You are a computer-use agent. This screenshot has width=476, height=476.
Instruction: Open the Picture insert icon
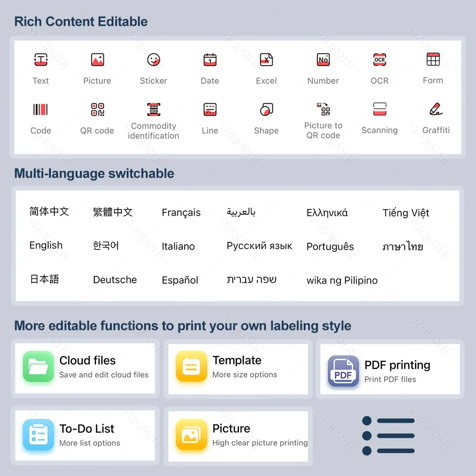point(97,59)
